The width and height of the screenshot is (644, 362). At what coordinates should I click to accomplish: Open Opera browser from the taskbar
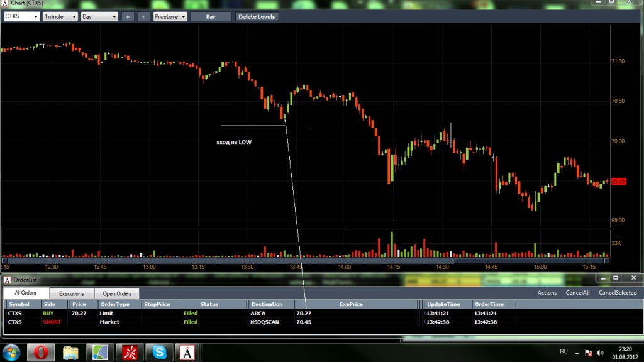(x=42, y=352)
